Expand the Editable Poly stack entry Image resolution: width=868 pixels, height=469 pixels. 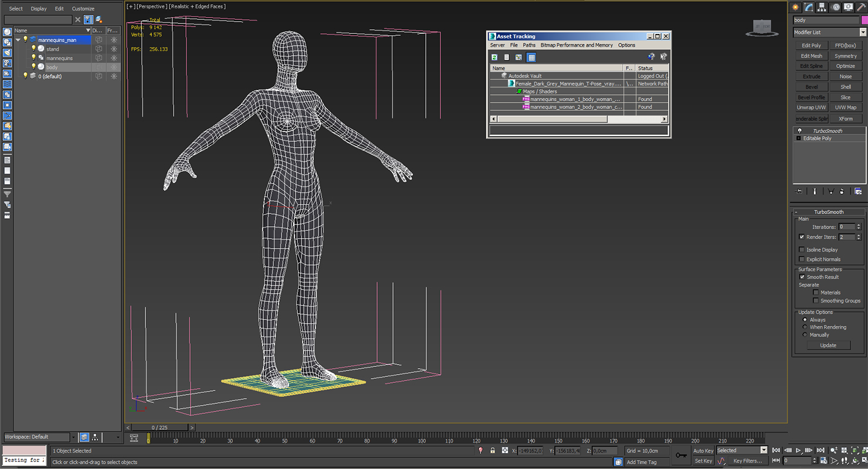(x=798, y=138)
